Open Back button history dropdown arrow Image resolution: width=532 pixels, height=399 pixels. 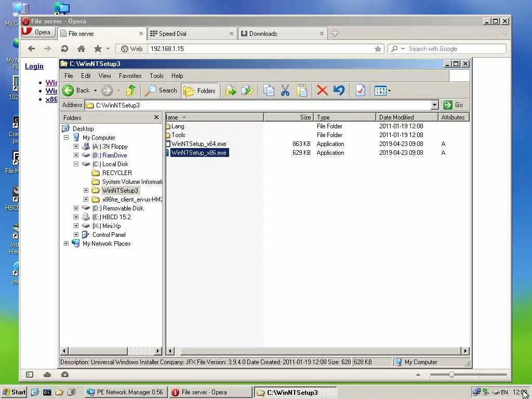click(x=95, y=90)
